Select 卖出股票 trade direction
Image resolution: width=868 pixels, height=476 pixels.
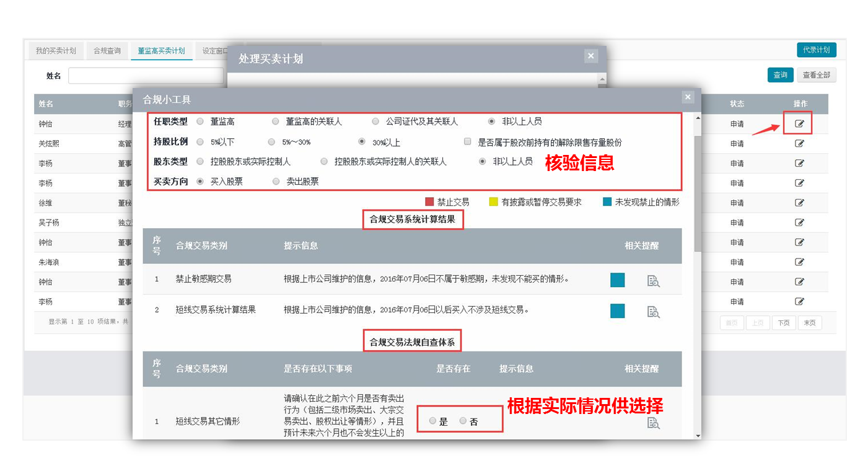[x=276, y=182]
